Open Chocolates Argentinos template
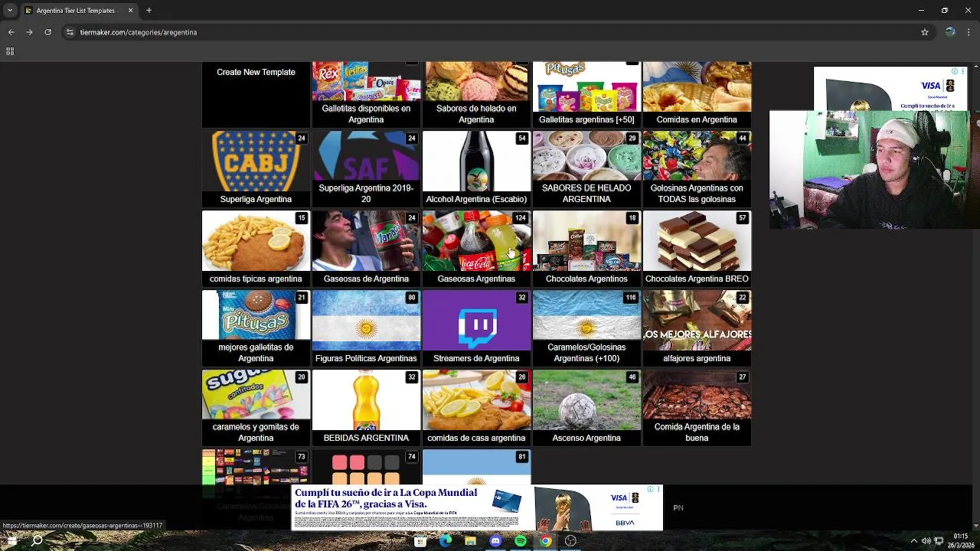 click(586, 248)
